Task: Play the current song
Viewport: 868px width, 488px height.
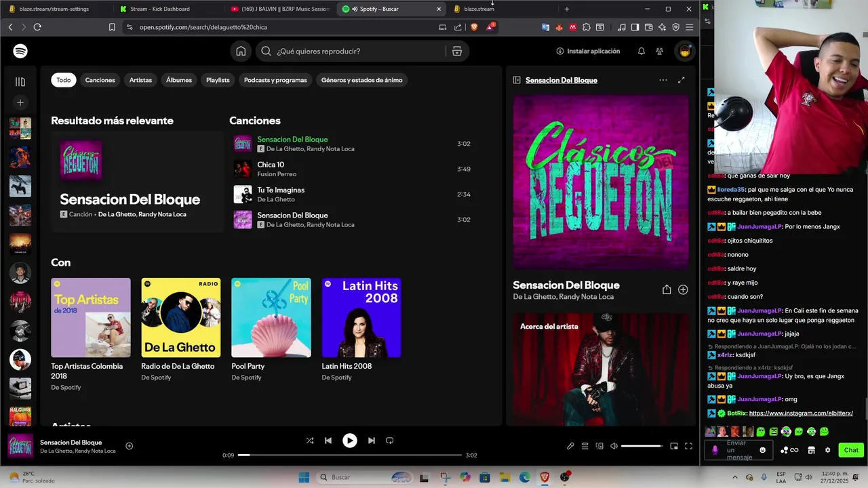Action: 349,441
